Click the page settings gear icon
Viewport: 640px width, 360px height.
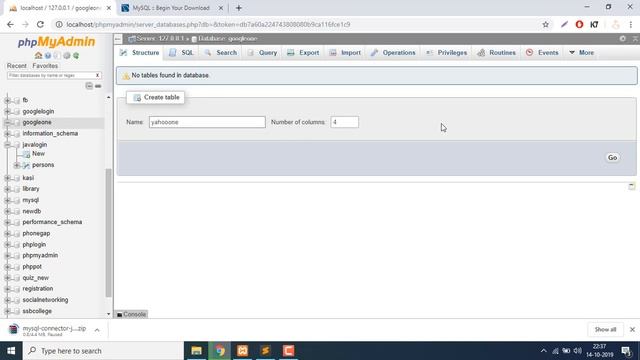pyautogui.click(x=622, y=38)
